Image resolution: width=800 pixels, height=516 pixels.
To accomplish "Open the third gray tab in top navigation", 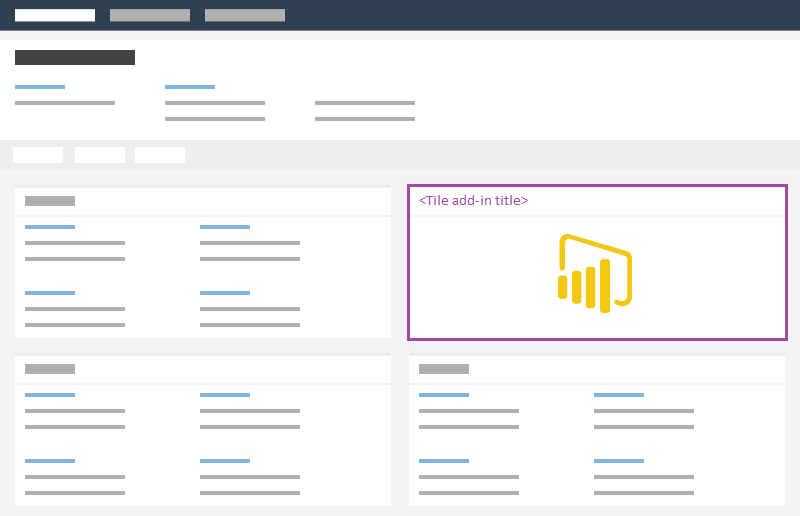I will click(x=245, y=15).
